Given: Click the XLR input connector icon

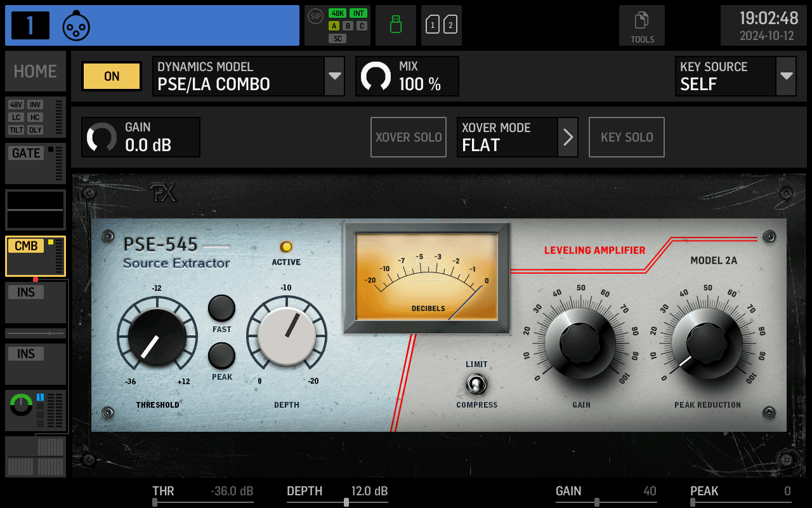Looking at the screenshot, I should tap(76, 25).
